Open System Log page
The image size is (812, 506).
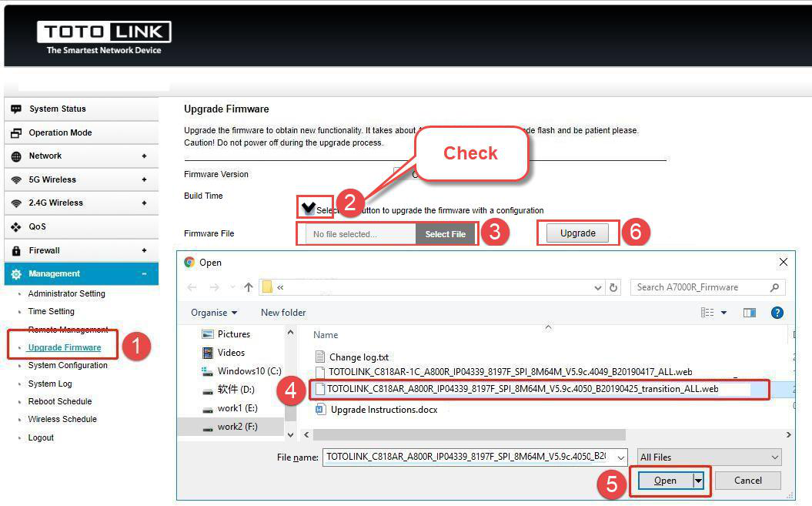pyautogui.click(x=50, y=384)
